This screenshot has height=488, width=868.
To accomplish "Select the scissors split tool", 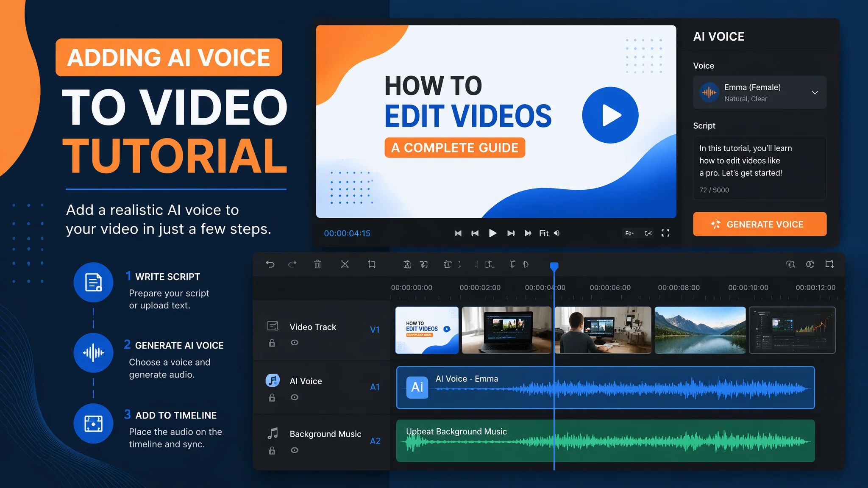I will [345, 264].
